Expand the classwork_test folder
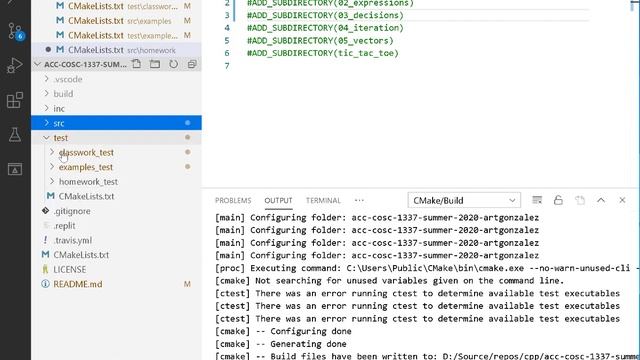 click(x=116, y=152)
